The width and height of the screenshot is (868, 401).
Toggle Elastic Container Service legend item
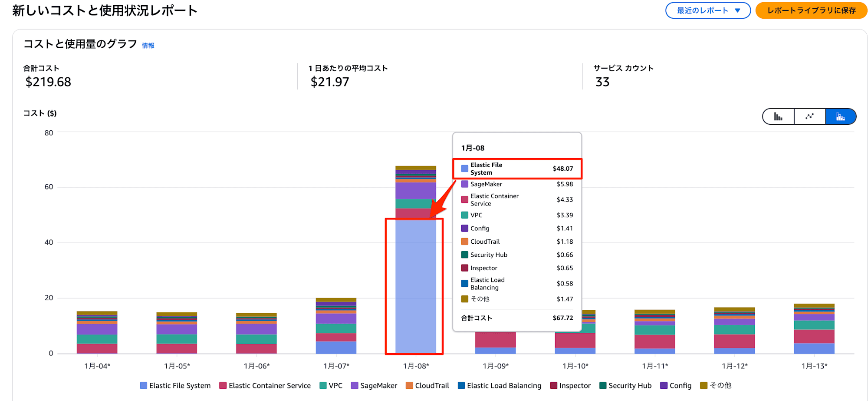point(265,385)
